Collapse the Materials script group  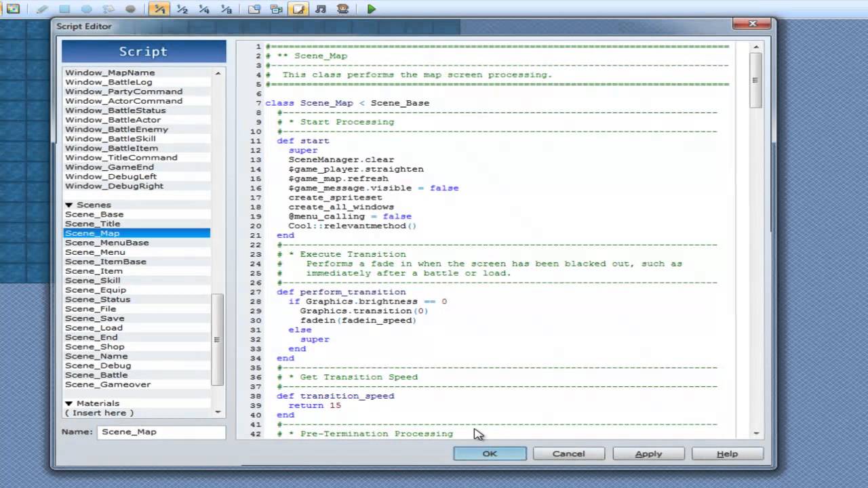(x=68, y=403)
